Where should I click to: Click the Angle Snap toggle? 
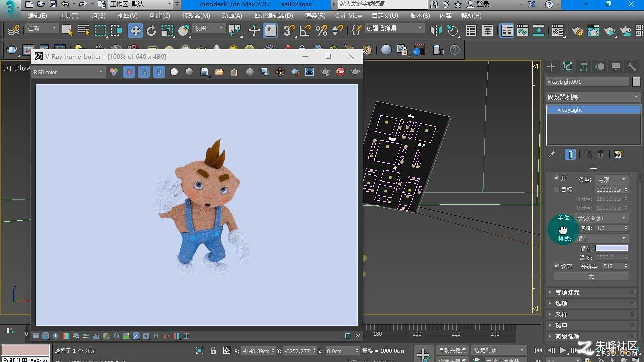pos(305,31)
